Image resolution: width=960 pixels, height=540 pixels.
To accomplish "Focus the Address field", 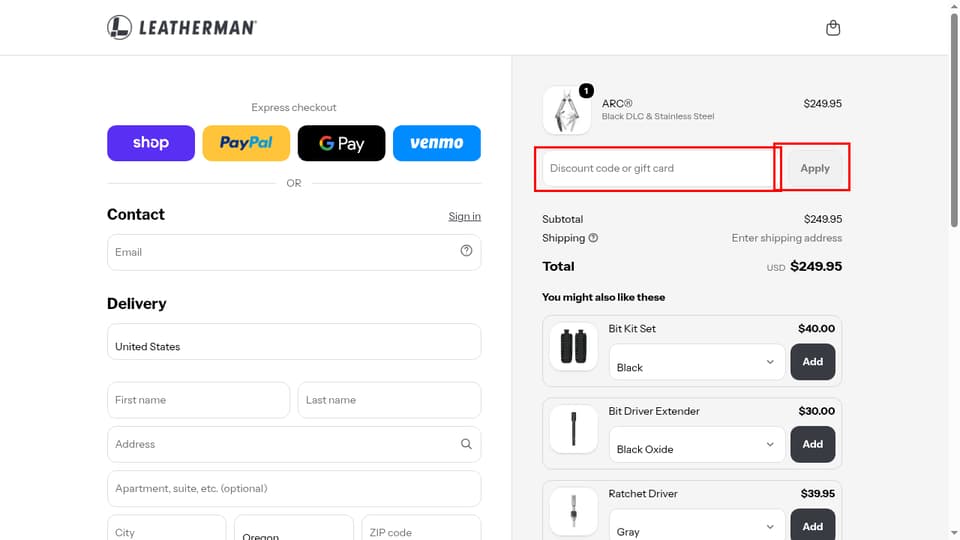I will coord(294,444).
